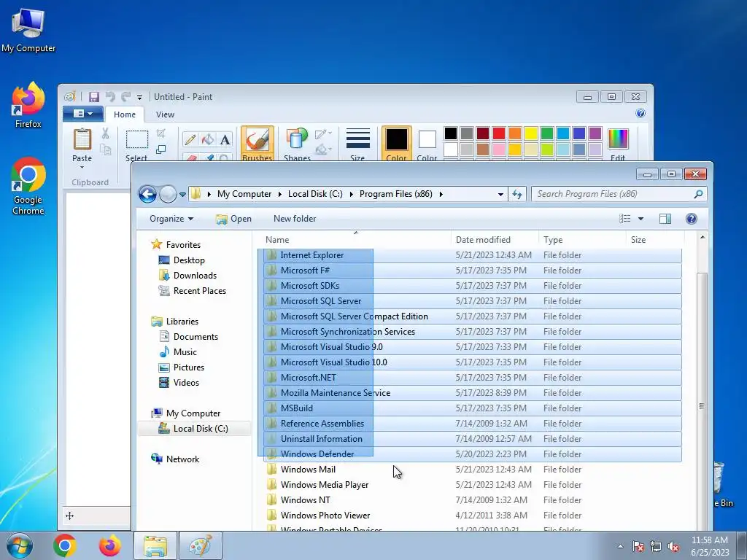Open Paint Help question mark icon

[x=640, y=113]
